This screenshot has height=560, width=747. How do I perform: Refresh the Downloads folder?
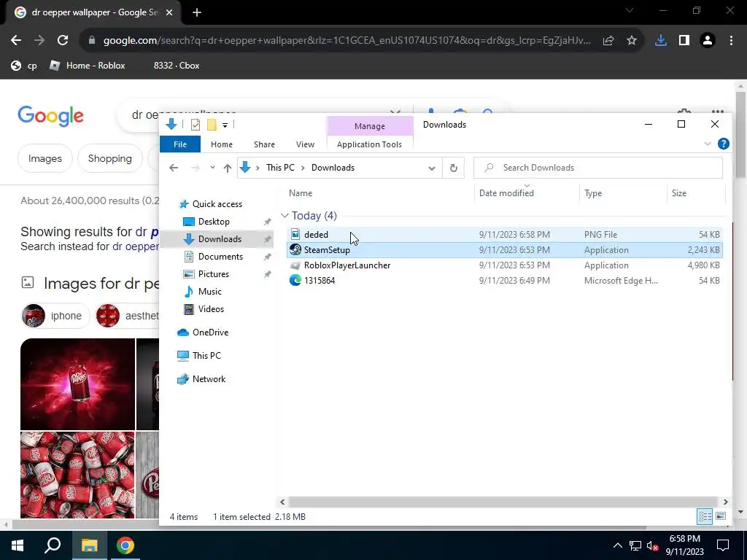[x=454, y=168]
